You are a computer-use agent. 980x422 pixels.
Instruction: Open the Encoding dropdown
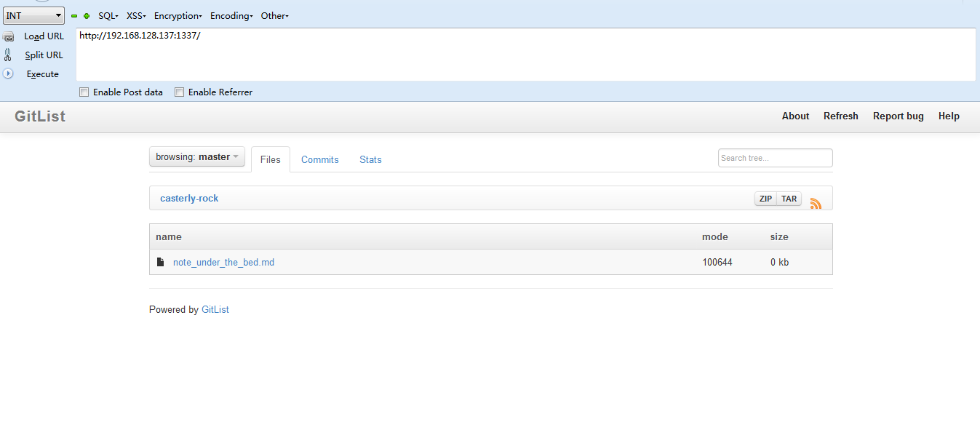(231, 15)
